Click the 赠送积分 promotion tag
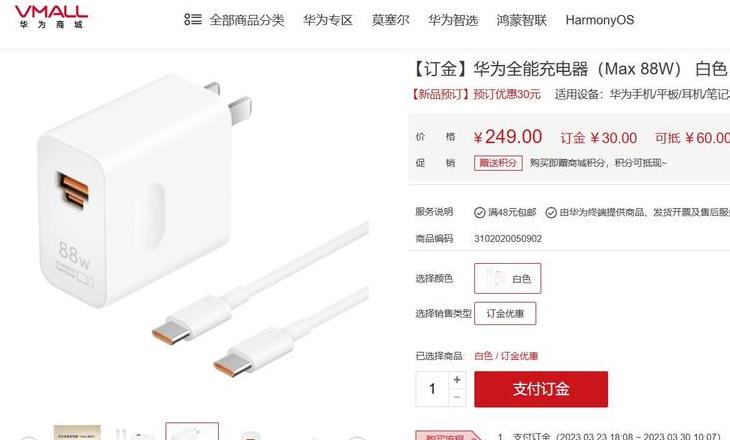This screenshot has height=440, width=730. point(498,163)
